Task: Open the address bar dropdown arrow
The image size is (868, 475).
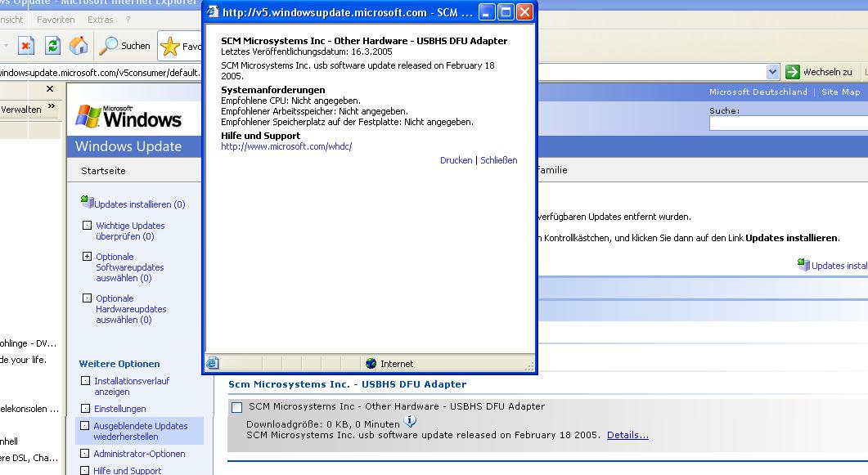Action: click(773, 72)
